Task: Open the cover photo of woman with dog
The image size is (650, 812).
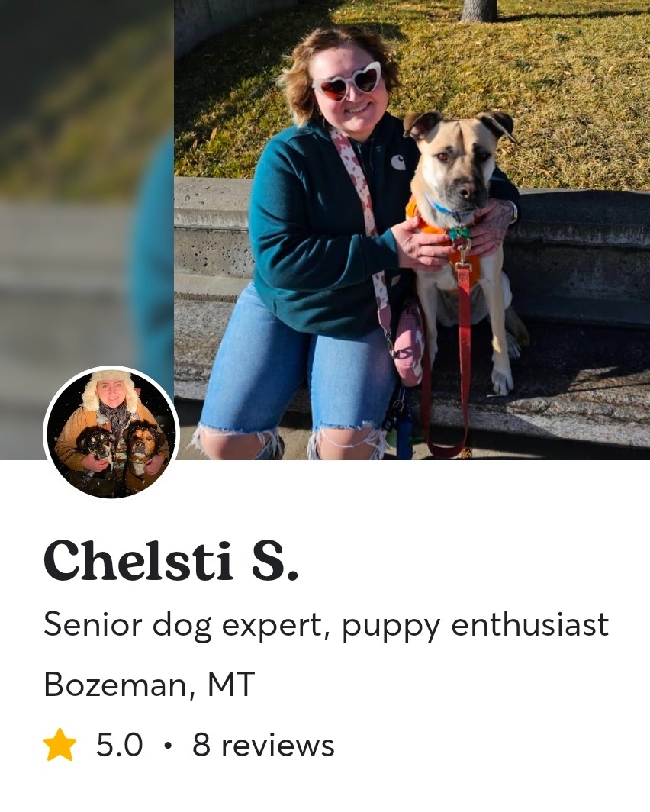Action: [411, 230]
